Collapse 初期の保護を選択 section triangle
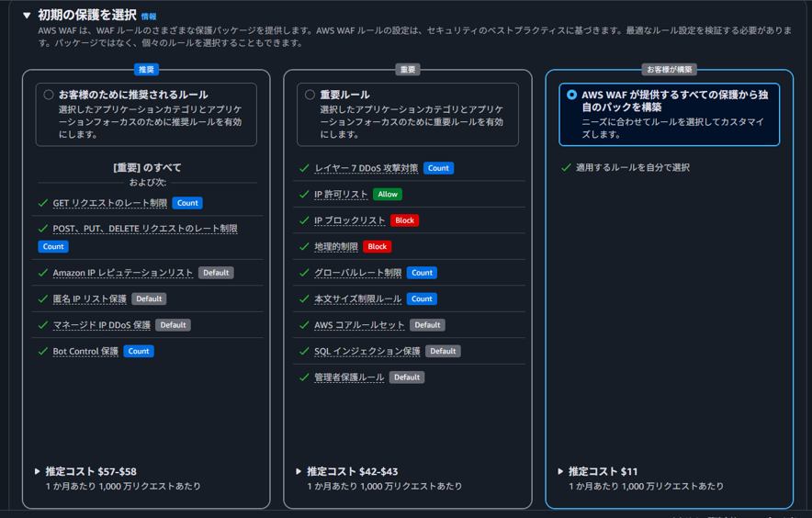 (27, 16)
